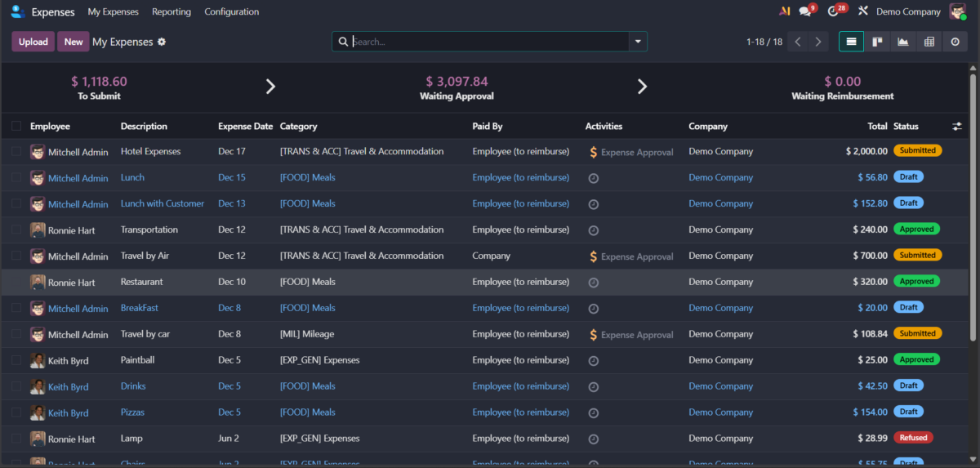This screenshot has width=980, height=468.
Task: Expand the search options dropdown arrow
Action: point(637,42)
